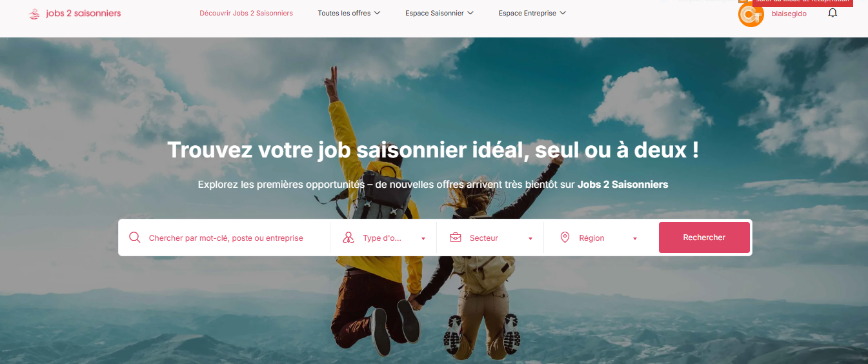Click the chevron next to Espace Entreprise
Image resolution: width=868 pixels, height=364 pixels.
coord(563,13)
